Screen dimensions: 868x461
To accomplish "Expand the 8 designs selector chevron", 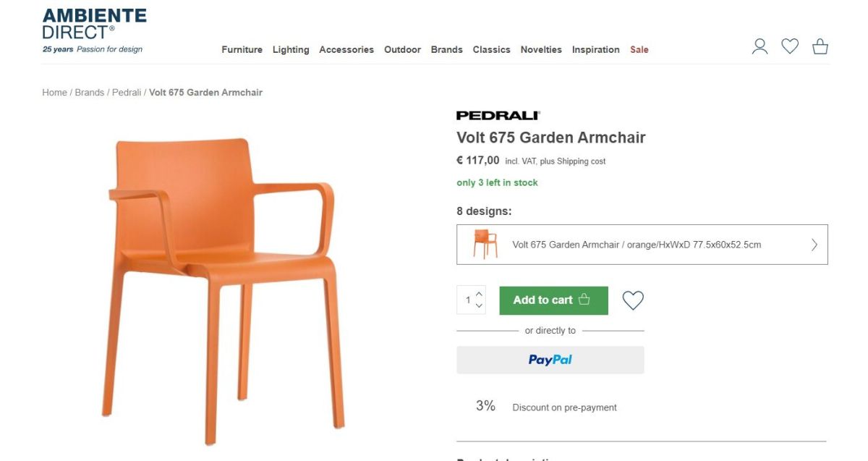I will coord(814,245).
